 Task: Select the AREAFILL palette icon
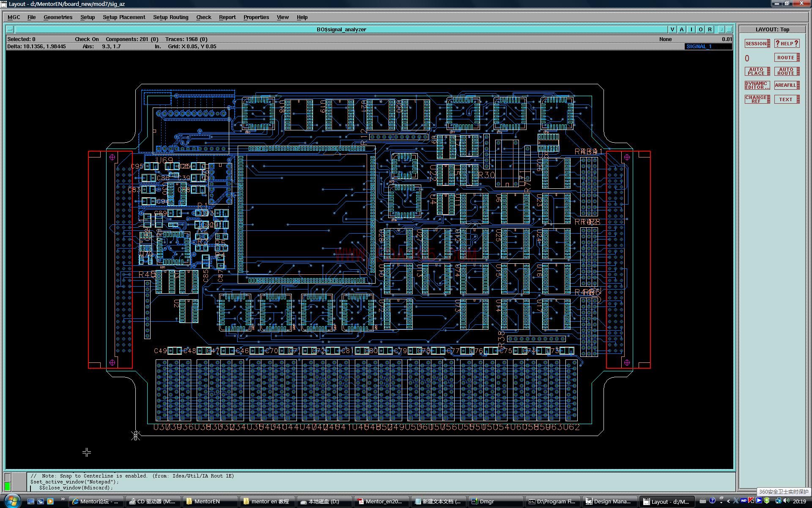click(x=787, y=86)
